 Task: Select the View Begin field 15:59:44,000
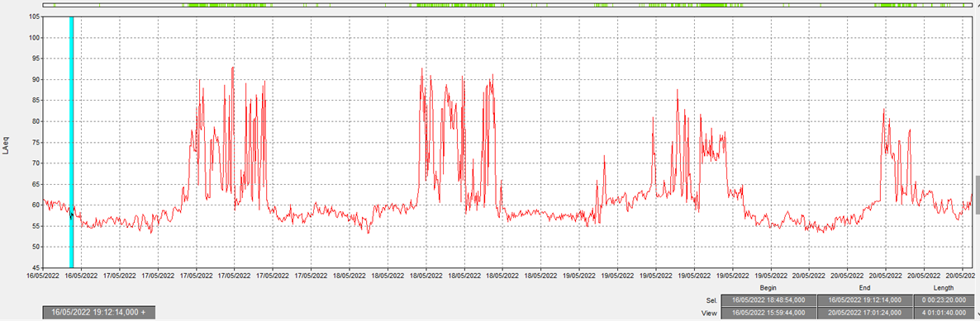point(768,313)
